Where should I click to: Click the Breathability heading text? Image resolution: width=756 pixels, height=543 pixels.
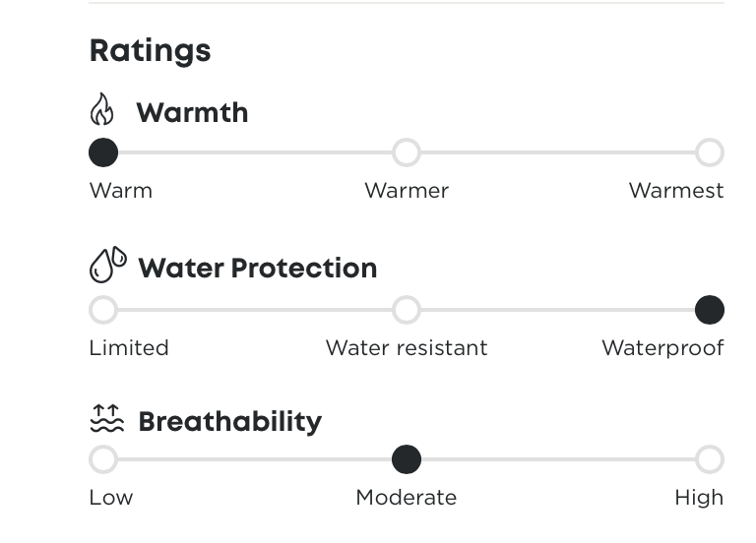[x=229, y=422]
